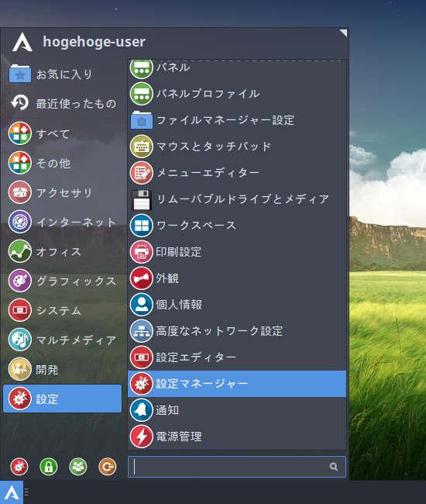Click the search input field
426x504 pixels.
pyautogui.click(x=237, y=467)
